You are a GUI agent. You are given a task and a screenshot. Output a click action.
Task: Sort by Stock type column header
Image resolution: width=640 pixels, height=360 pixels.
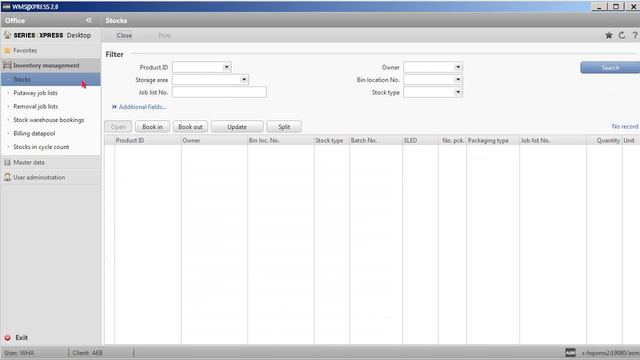click(332, 140)
